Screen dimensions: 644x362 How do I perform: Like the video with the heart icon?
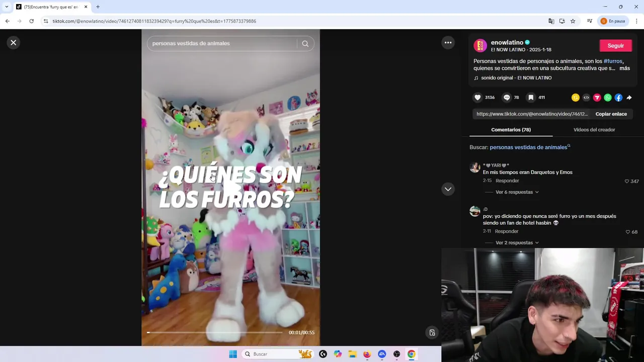coord(478,98)
